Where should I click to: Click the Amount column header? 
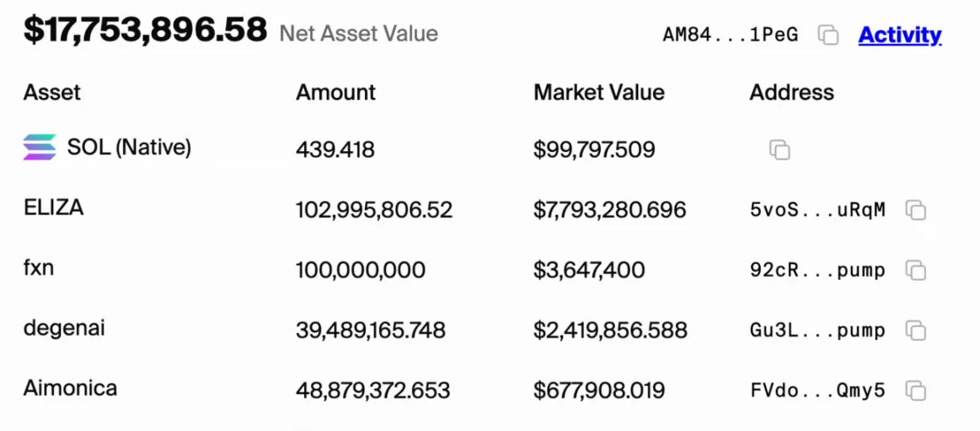335,92
